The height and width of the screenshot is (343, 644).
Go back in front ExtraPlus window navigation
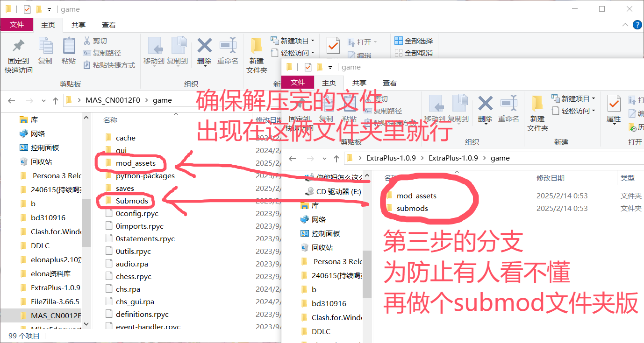(293, 158)
